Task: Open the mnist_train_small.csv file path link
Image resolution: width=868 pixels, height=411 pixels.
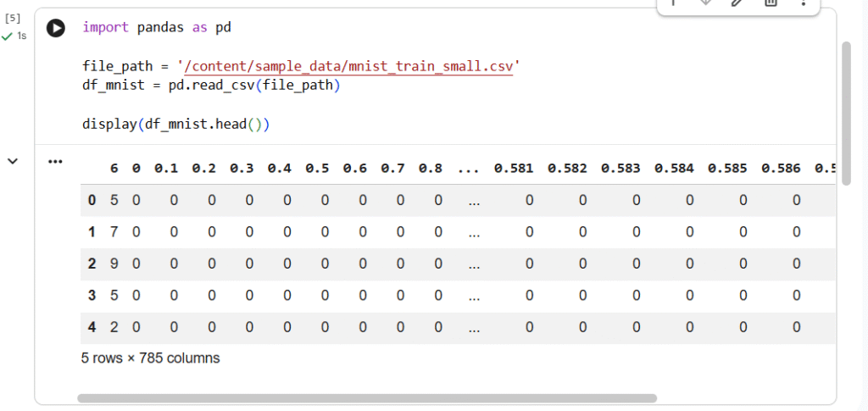Action: 348,65
